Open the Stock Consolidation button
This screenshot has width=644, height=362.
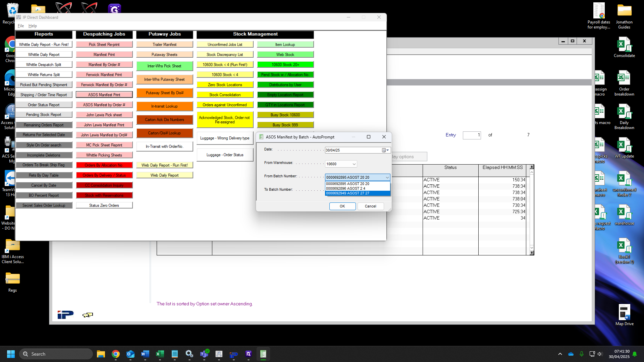[225, 95]
